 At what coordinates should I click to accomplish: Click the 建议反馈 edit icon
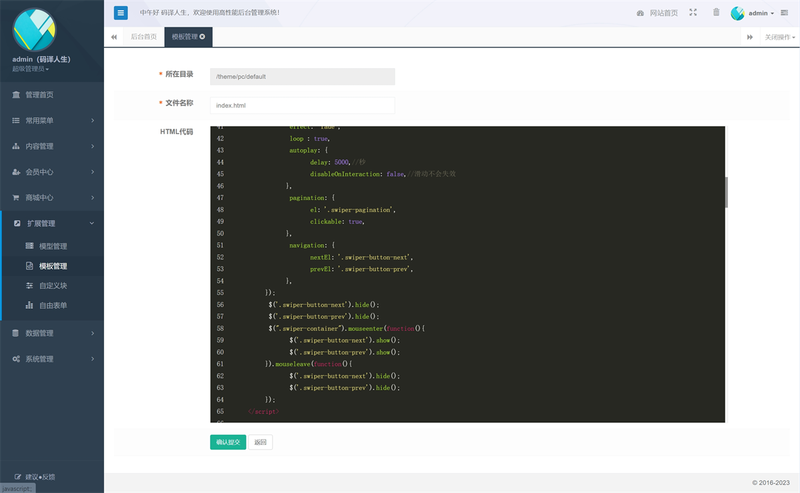pyautogui.click(x=18, y=477)
